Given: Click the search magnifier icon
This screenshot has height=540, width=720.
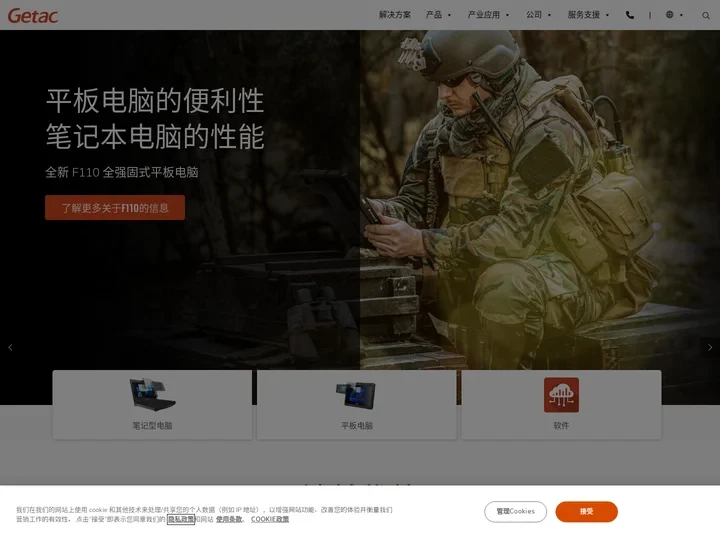Looking at the screenshot, I should point(706,16).
